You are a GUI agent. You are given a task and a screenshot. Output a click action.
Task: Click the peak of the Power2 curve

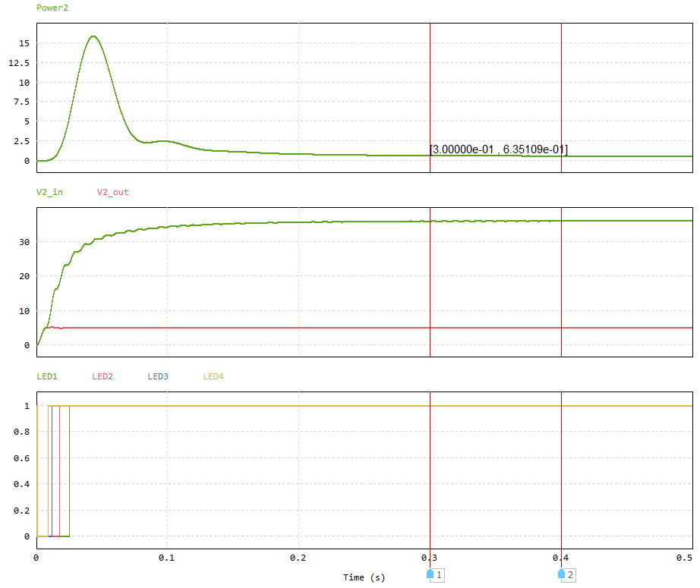click(x=93, y=36)
